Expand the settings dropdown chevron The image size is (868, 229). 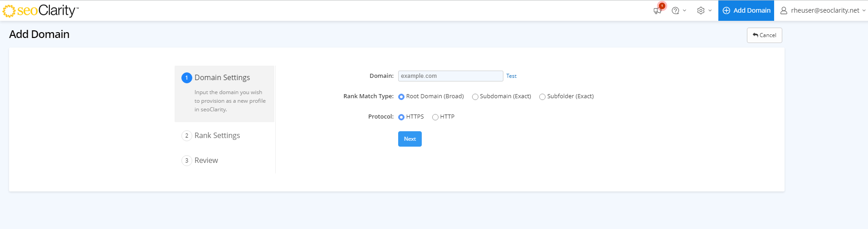point(710,10)
